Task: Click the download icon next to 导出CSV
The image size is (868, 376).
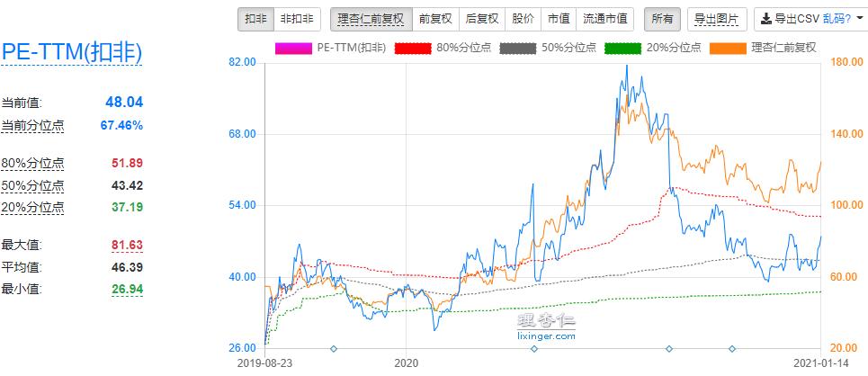Action: pos(766,19)
